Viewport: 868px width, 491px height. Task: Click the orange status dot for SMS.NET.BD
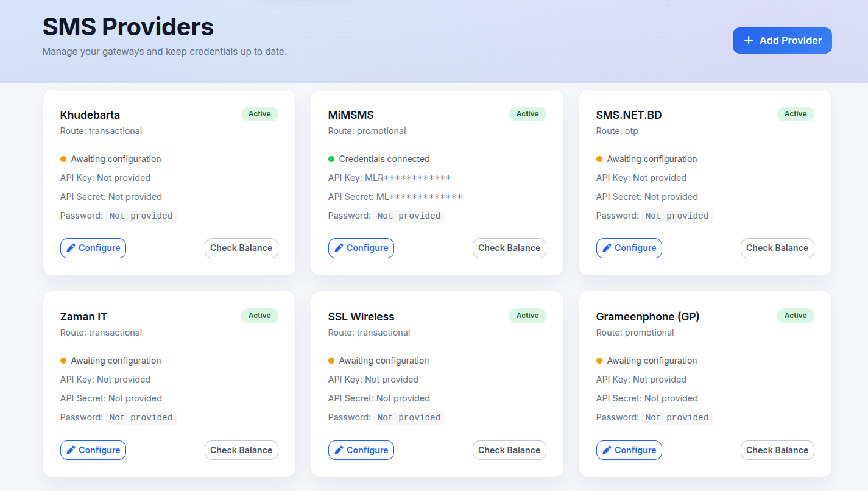[x=600, y=158]
